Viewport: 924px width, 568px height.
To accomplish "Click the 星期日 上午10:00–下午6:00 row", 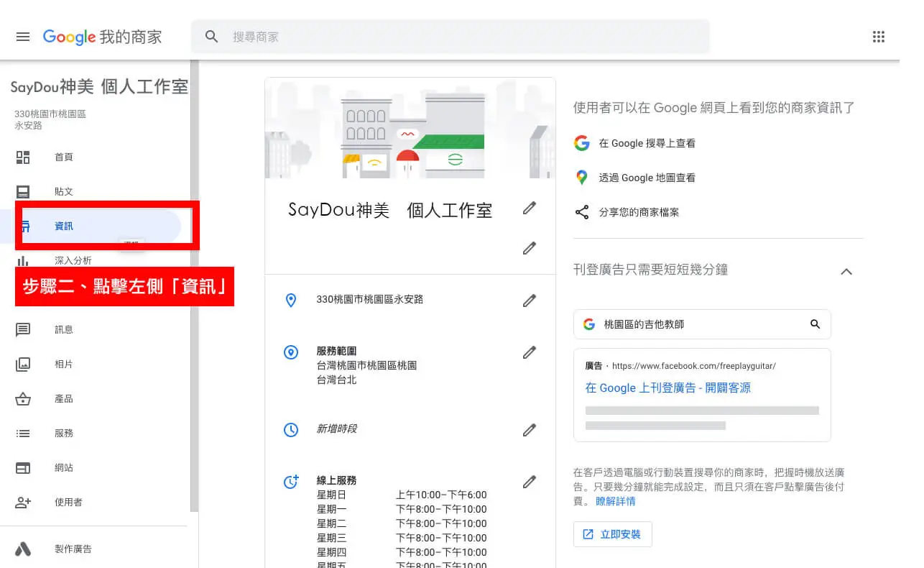I will 402,495.
